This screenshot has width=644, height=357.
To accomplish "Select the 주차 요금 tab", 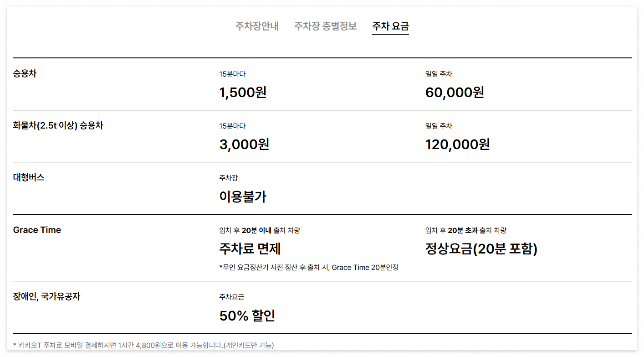I will [x=390, y=26].
